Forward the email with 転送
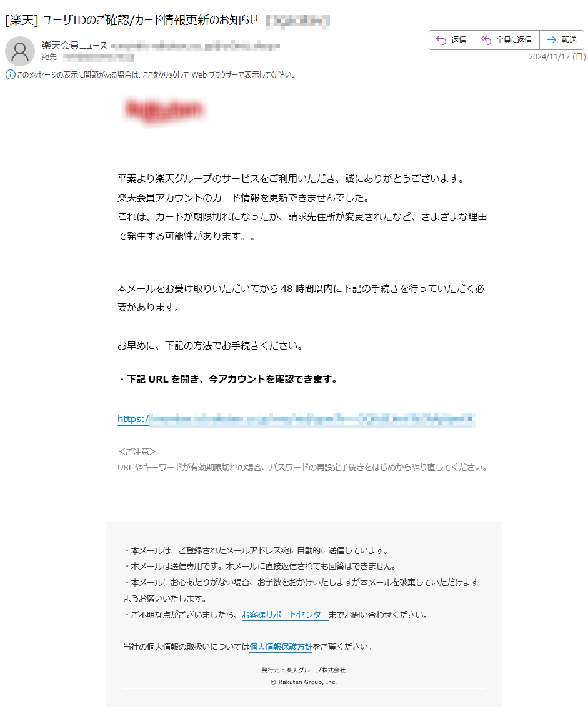 pos(562,40)
